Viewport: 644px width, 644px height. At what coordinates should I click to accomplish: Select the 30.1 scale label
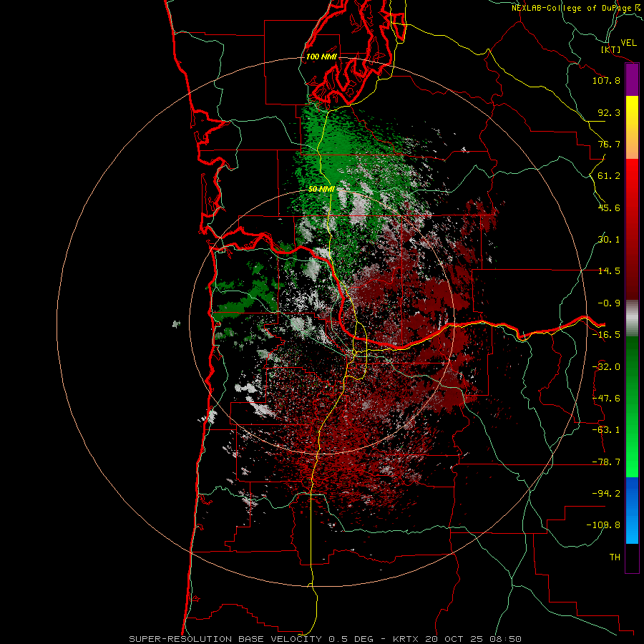point(609,240)
